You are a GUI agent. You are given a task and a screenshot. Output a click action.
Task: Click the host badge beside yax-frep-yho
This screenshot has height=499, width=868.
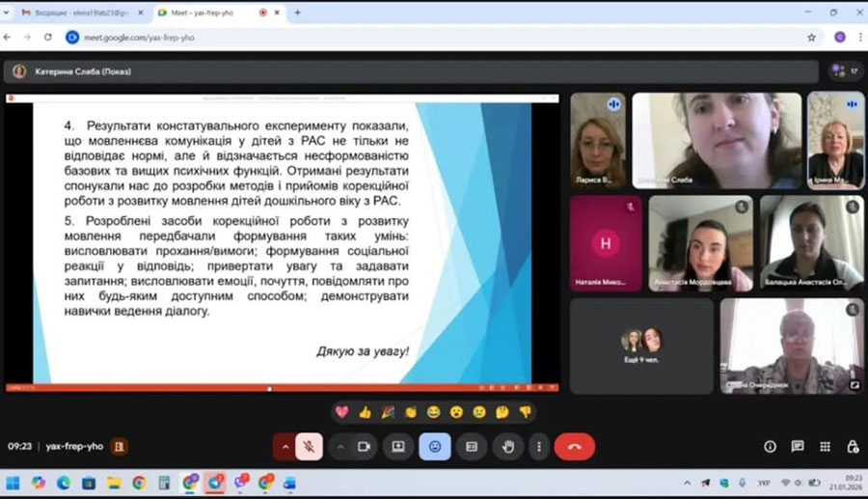pos(119,446)
